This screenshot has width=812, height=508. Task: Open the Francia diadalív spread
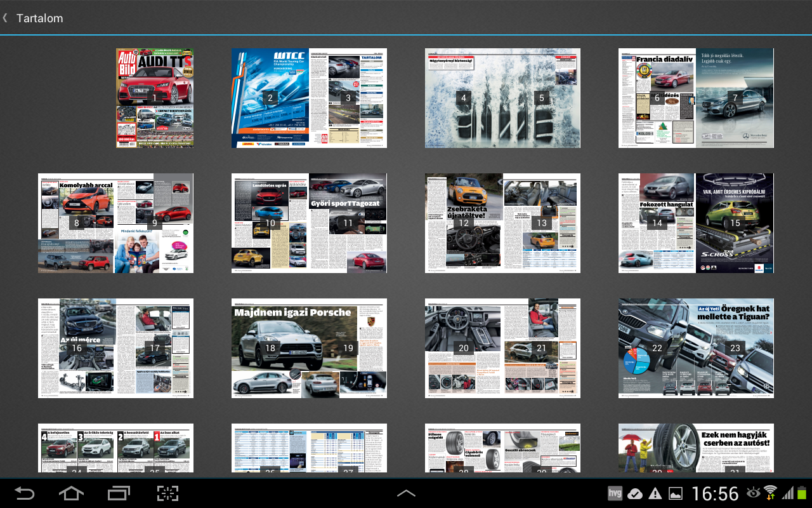696,98
